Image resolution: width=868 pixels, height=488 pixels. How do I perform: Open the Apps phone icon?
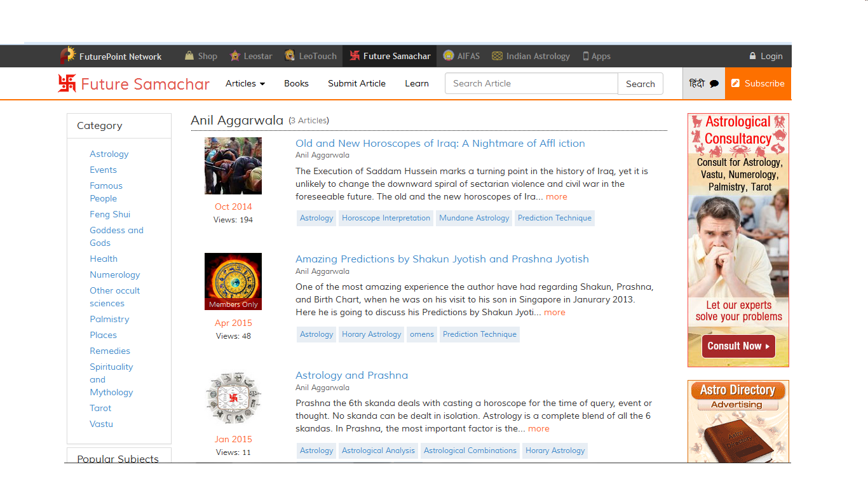(x=586, y=56)
